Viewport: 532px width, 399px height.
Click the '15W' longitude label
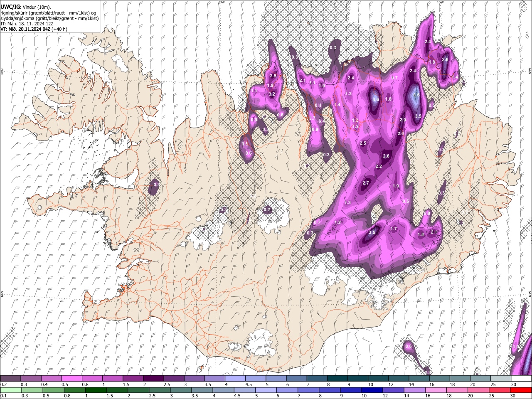(440, 2)
